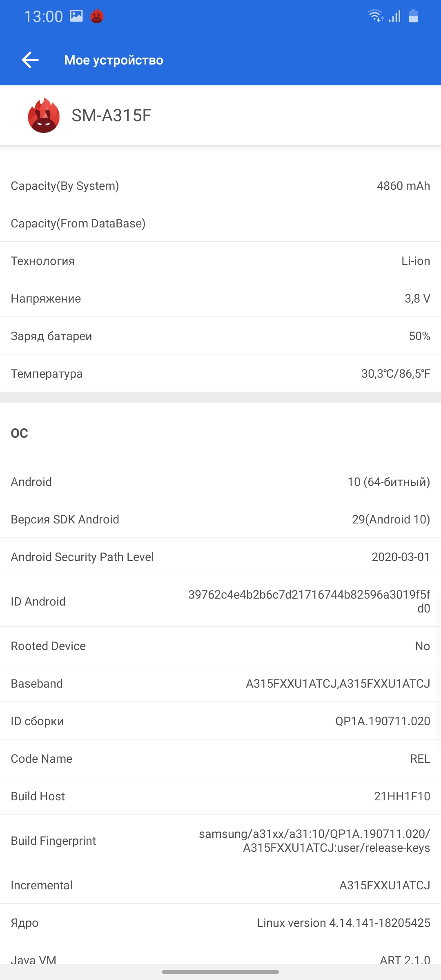The image size is (441, 980).
Task: Tap the back arrow in header
Action: (30, 60)
